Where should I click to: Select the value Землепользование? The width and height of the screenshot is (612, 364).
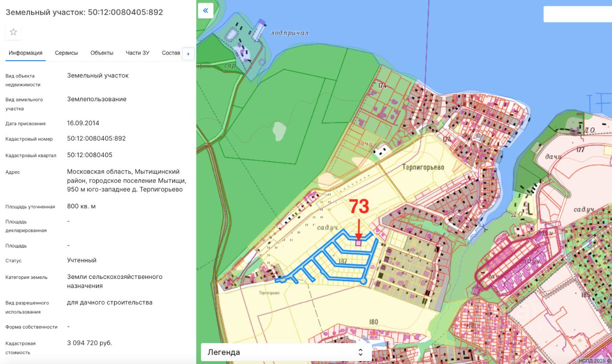(97, 99)
